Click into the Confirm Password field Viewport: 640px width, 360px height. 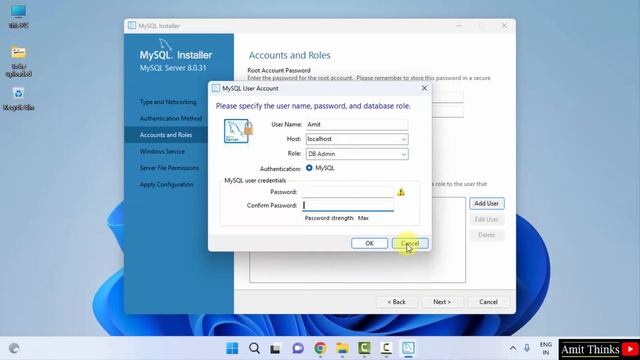tap(348, 205)
